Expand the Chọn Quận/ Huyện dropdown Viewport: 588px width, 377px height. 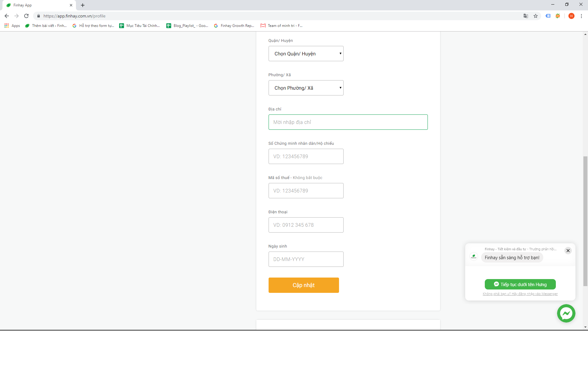coord(306,54)
